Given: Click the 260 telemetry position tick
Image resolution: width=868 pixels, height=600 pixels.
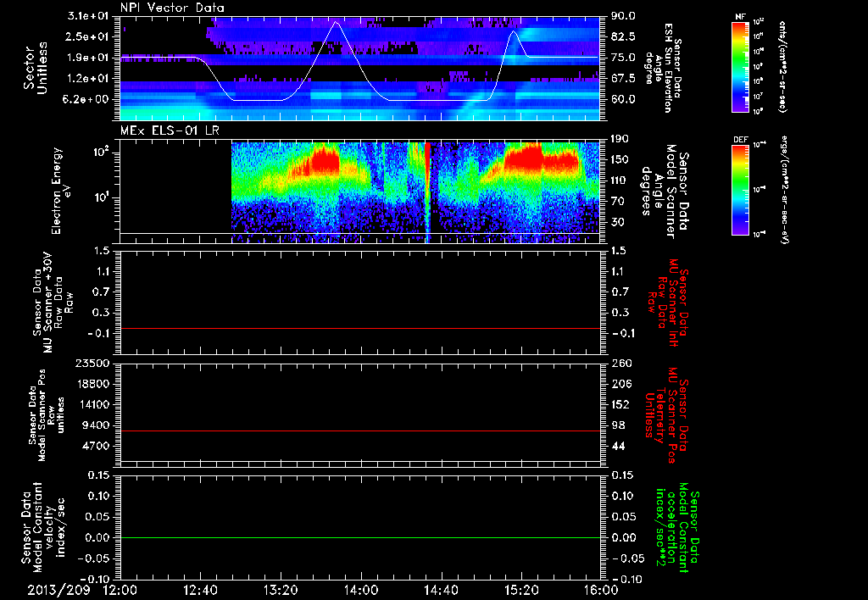Looking at the screenshot, I should point(620,363).
